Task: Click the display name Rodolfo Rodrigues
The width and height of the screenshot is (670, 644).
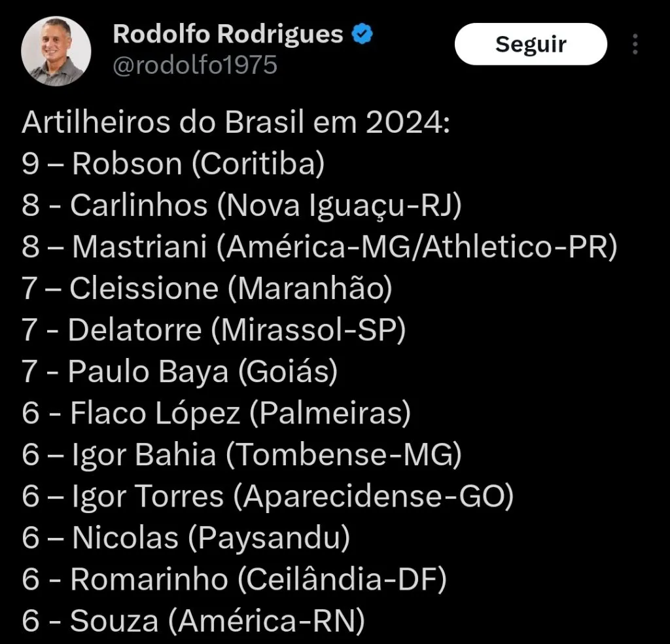Action: pos(229,35)
